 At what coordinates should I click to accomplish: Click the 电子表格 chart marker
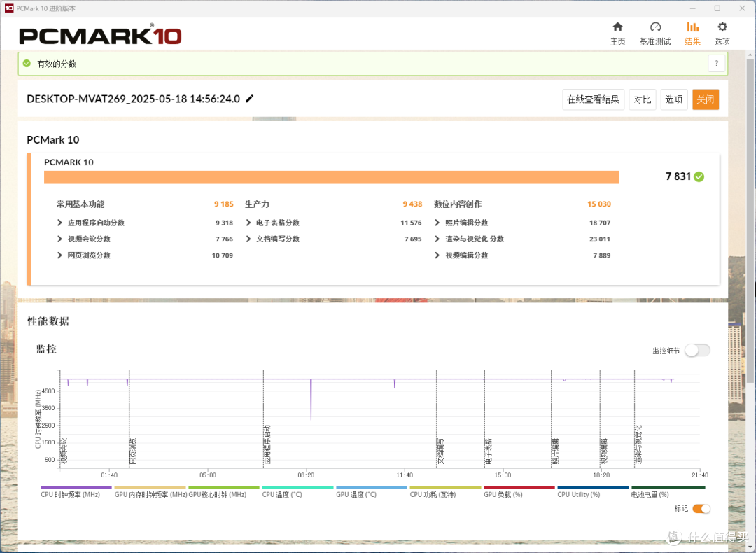pyautogui.click(x=489, y=451)
